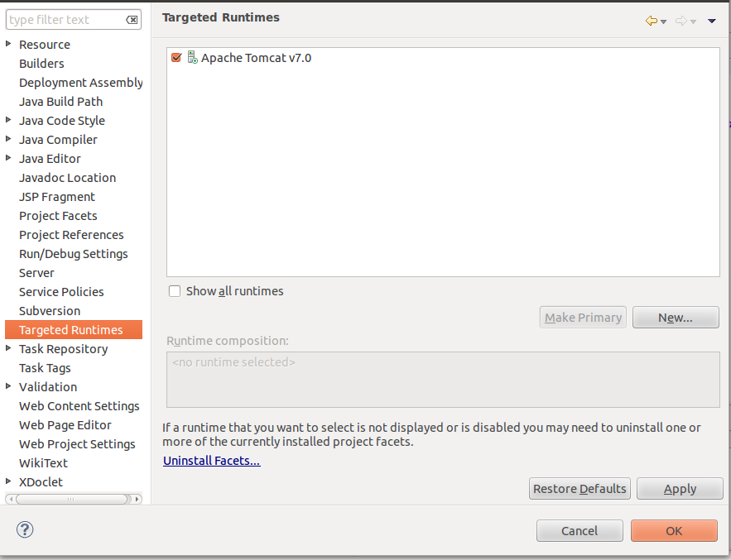The height and width of the screenshot is (560, 731).
Task: Select the Server page
Action: click(x=36, y=273)
